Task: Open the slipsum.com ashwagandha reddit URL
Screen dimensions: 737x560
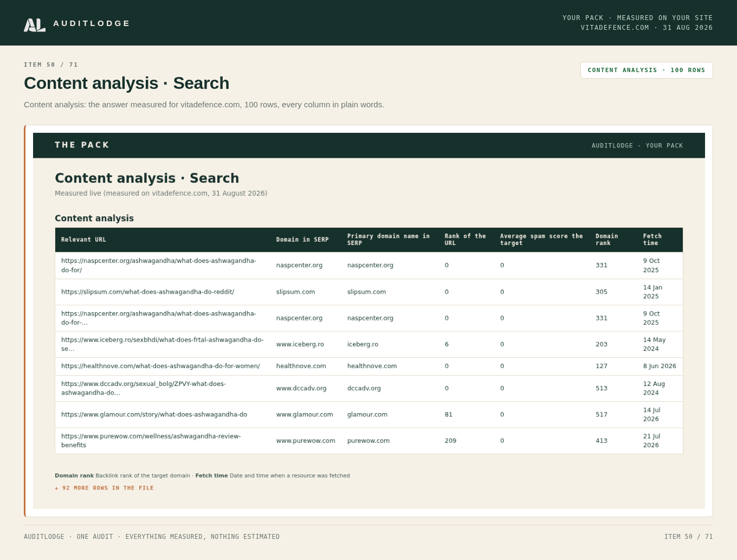Action: click(147, 292)
